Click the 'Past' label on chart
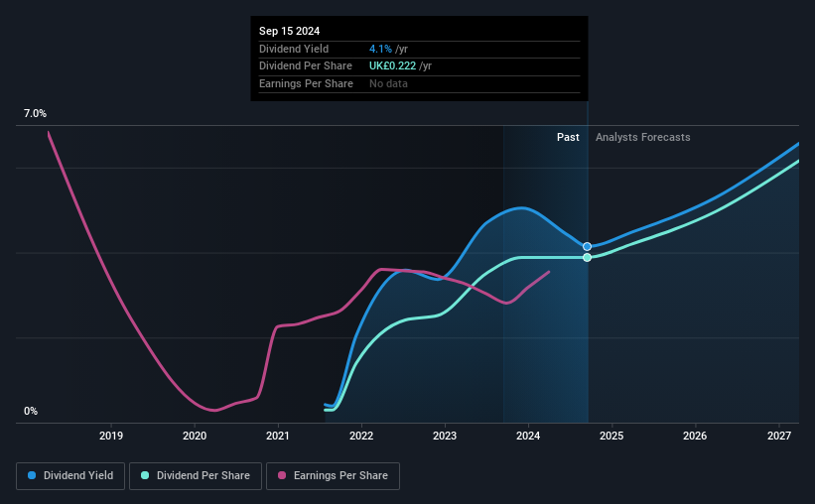815x504 pixels. (x=568, y=137)
